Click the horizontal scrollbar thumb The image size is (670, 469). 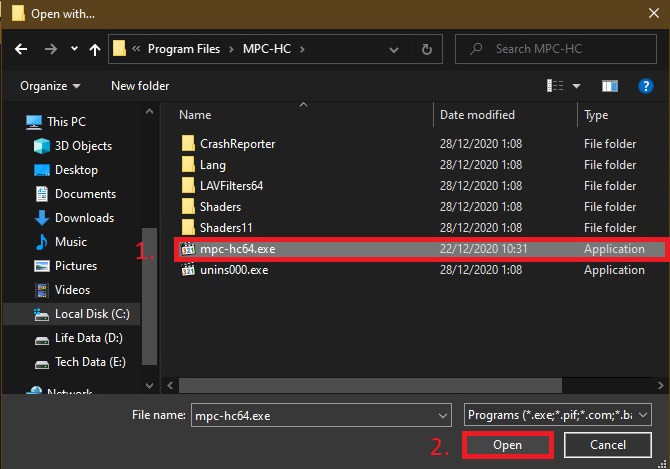(370, 385)
